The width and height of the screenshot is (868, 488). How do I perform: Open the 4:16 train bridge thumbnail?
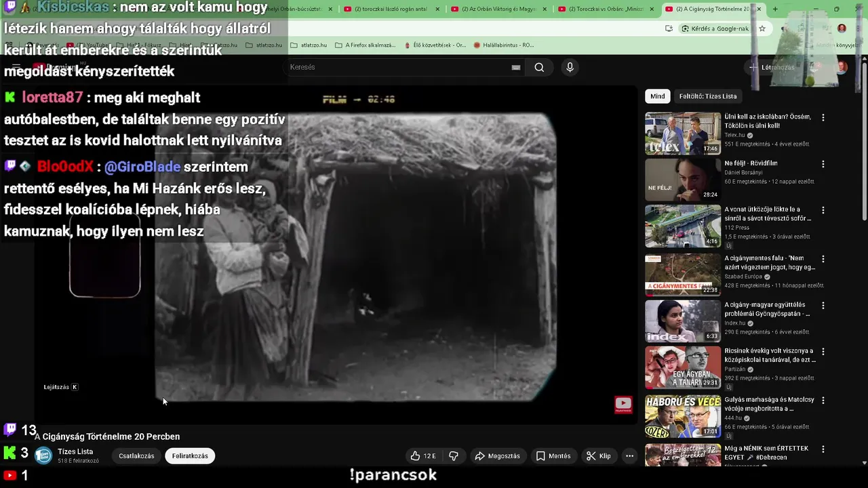pos(682,227)
